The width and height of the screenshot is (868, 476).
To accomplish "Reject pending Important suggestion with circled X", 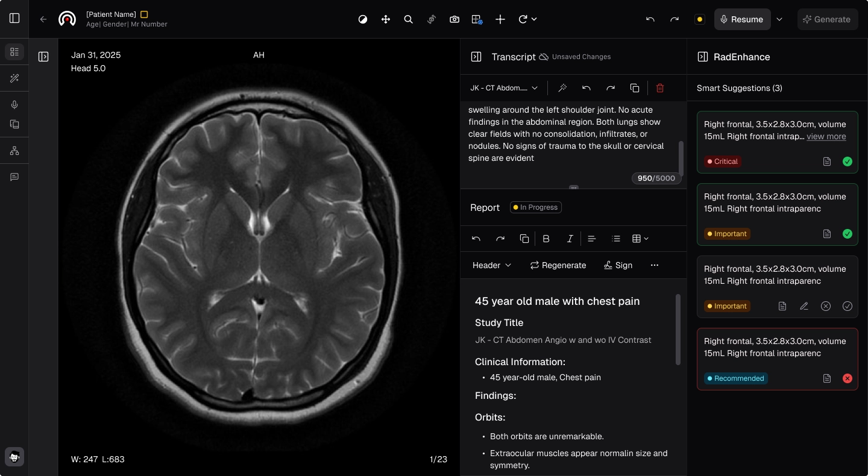I will coord(826,306).
